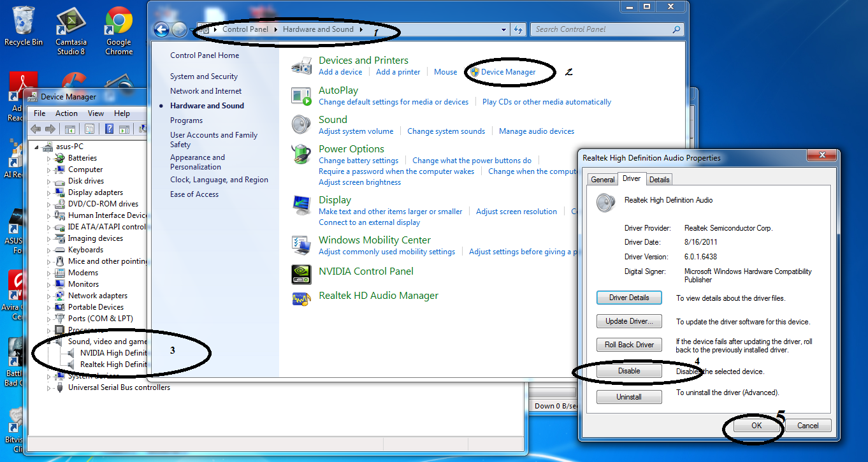This screenshot has height=462, width=868.
Task: Click the Keyboards device icon
Action: 60,250
